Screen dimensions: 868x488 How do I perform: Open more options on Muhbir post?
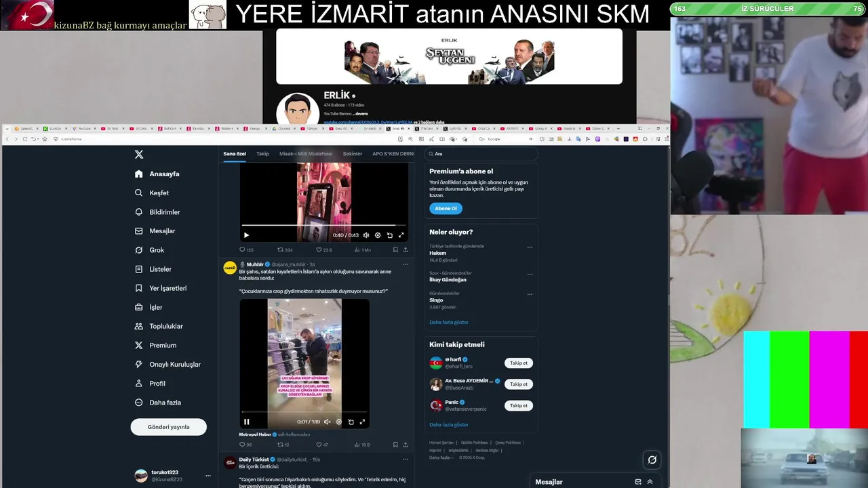[406, 264]
